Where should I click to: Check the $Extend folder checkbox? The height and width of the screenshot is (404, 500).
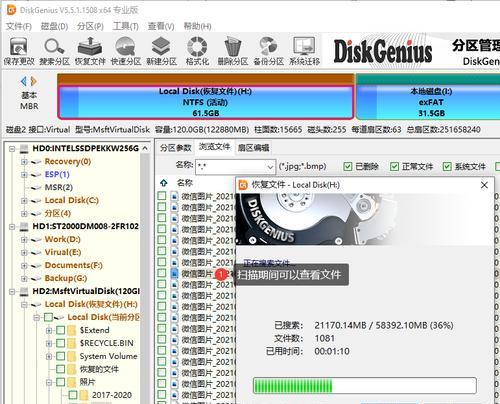click(x=60, y=330)
